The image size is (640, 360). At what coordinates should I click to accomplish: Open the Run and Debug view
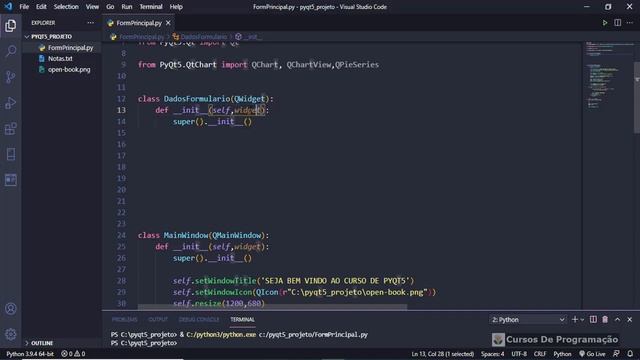coord(11,103)
